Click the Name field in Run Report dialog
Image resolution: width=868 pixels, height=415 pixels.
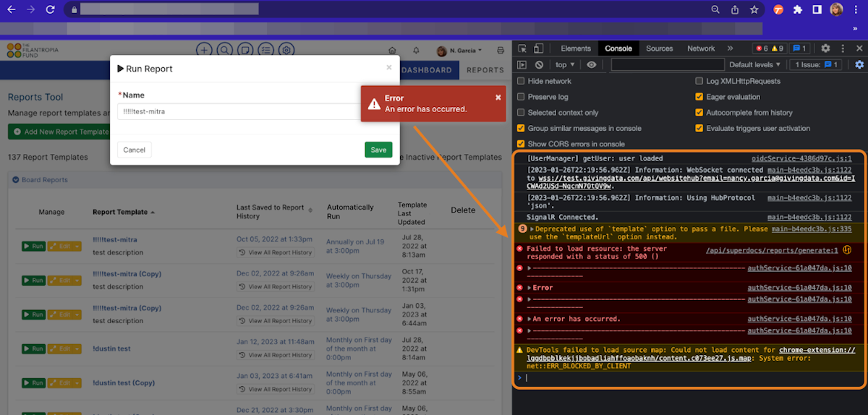tap(254, 111)
